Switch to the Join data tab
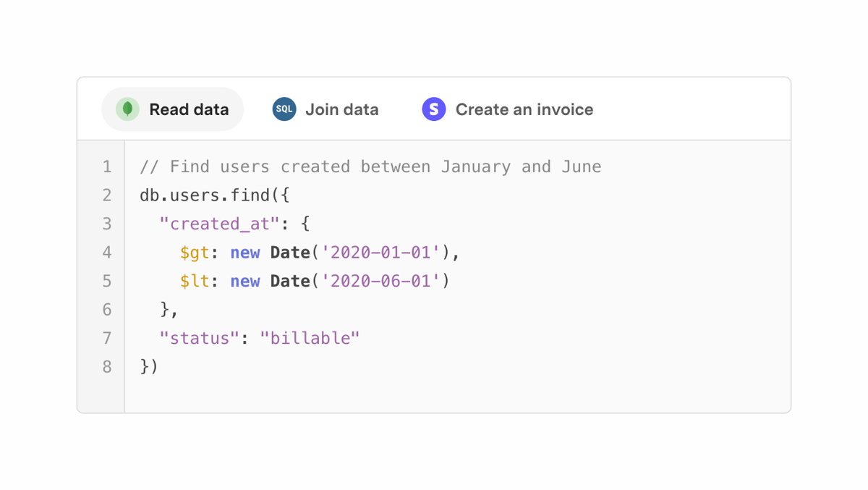Screen dimensions: 868x490 342,109
